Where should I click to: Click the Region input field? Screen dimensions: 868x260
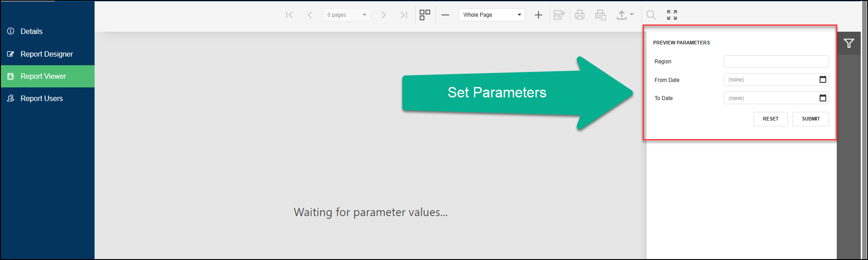pyautogui.click(x=776, y=62)
